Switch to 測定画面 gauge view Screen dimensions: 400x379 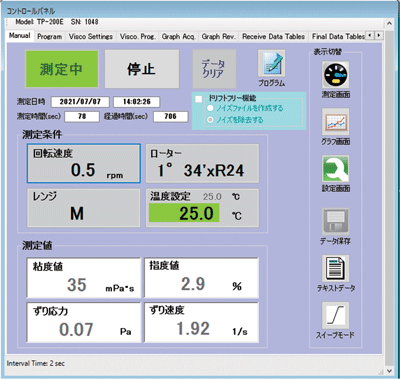point(336,75)
